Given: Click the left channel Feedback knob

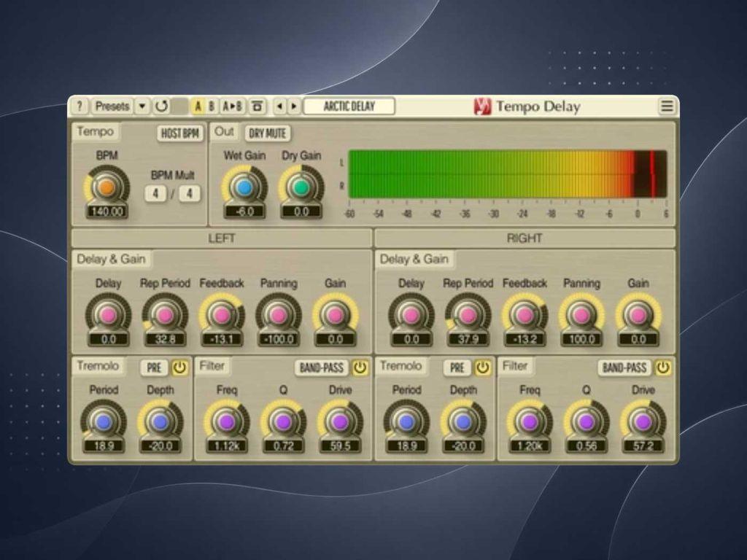Looking at the screenshot, I should [222, 315].
